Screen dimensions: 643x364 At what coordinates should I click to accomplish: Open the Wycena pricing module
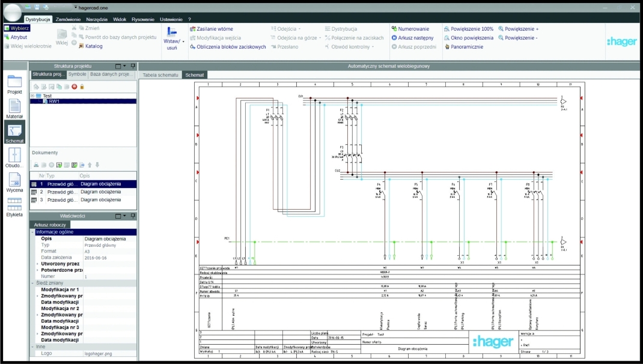14,182
